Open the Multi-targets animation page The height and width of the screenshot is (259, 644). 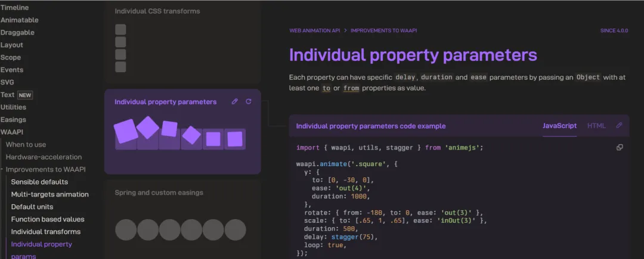[x=49, y=194]
